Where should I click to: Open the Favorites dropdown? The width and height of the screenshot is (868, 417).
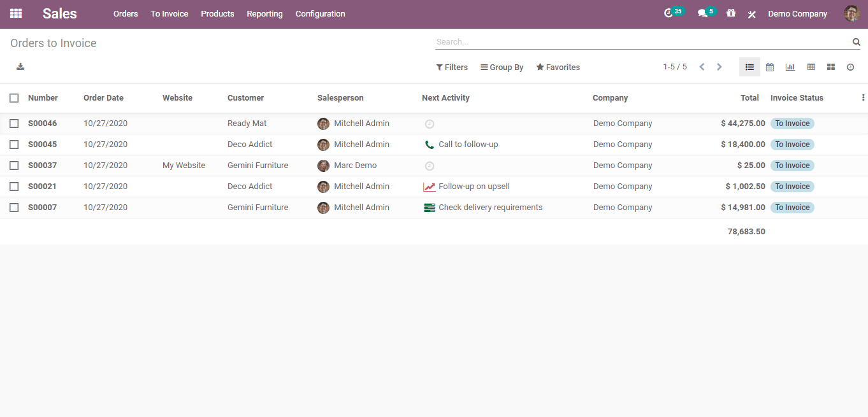point(558,67)
